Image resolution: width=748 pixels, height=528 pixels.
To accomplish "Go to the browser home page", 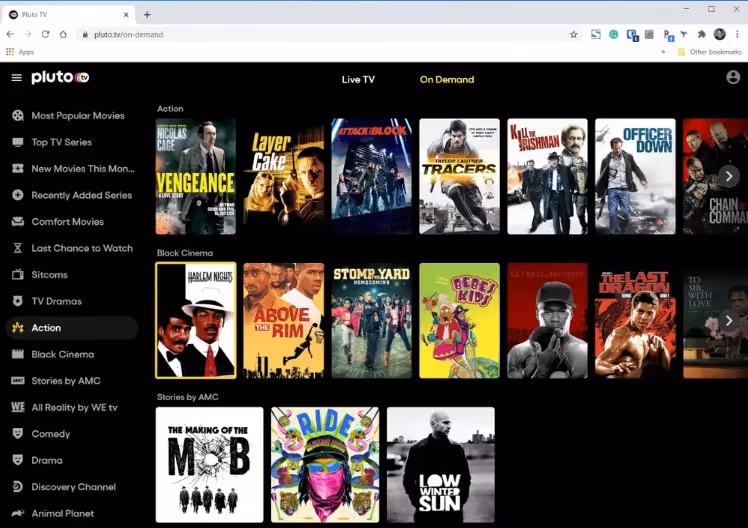I will point(63,34).
